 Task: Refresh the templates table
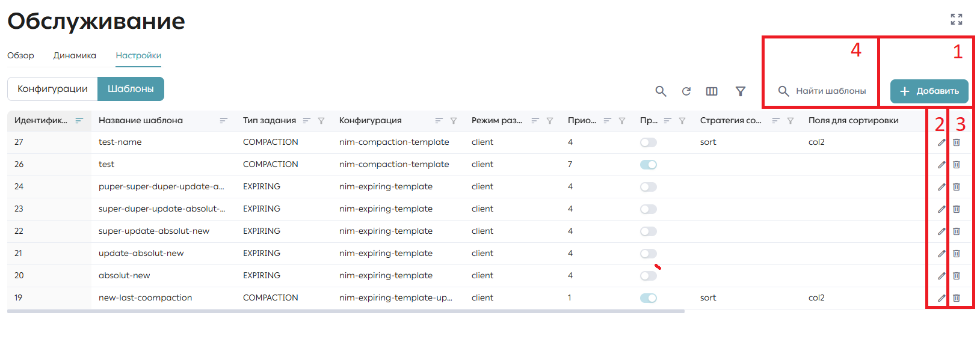[686, 91]
